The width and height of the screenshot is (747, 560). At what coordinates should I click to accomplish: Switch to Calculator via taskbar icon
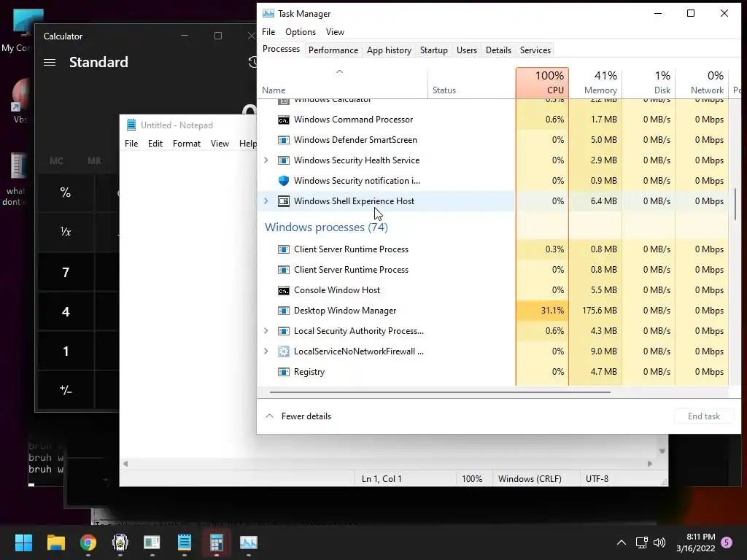click(217, 542)
